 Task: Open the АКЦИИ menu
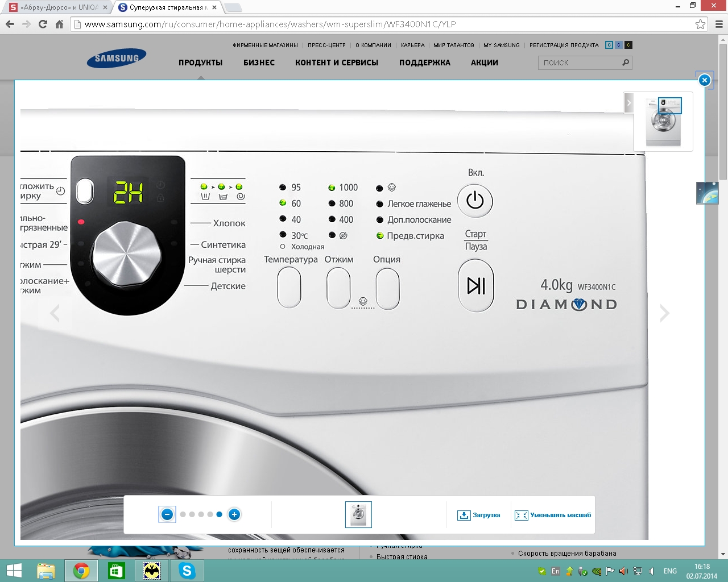click(x=485, y=63)
